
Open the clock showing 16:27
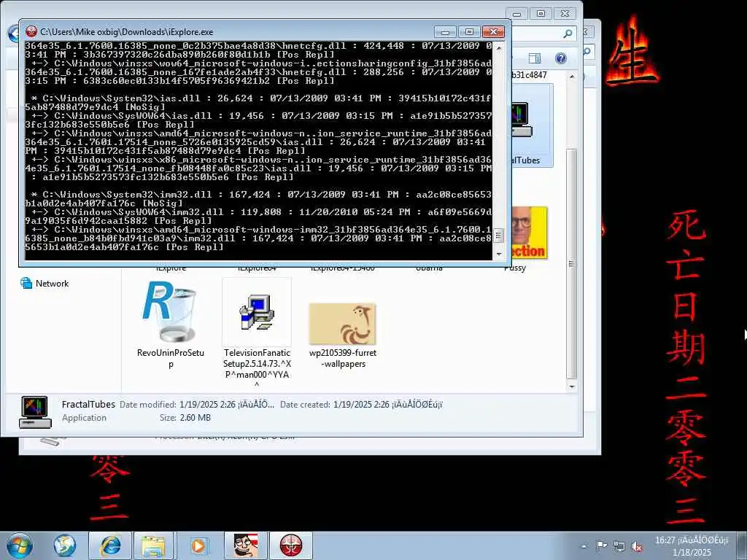692,546
